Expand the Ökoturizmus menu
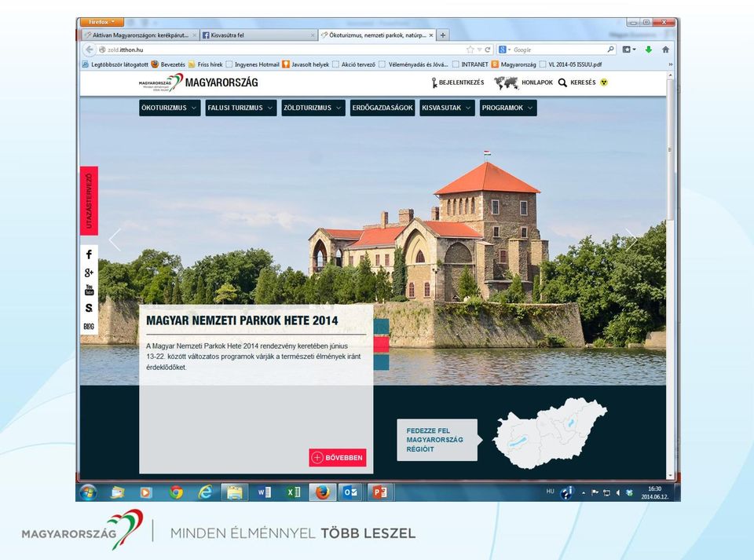Screen dimensions: 754x560 pos(170,108)
